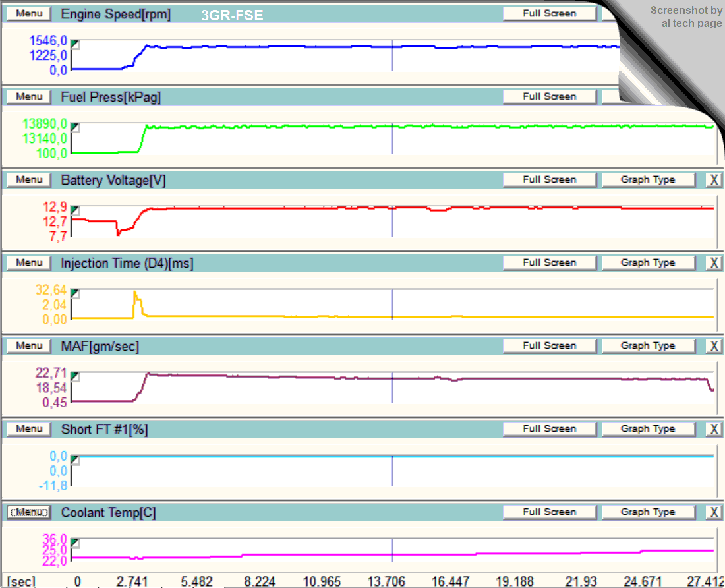Image resolution: width=725 pixels, height=588 pixels.
Task: Click Menu button for Battery Voltage graph
Action: click(x=29, y=179)
